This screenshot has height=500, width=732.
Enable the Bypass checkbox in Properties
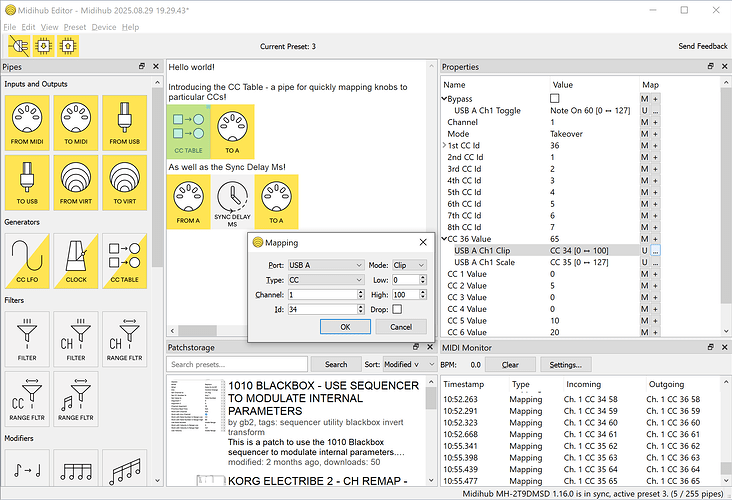pyautogui.click(x=555, y=99)
